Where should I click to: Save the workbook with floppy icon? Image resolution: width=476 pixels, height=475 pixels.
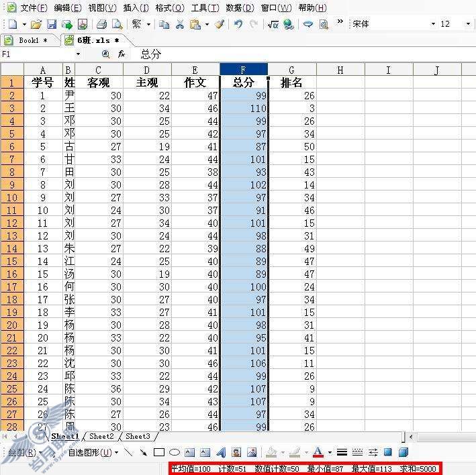click(52, 24)
